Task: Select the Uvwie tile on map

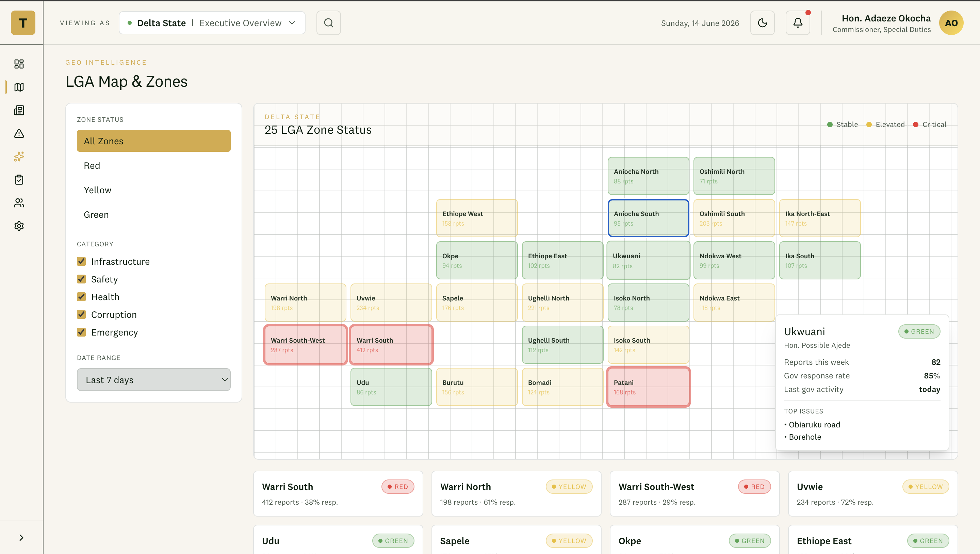Action: point(391,303)
